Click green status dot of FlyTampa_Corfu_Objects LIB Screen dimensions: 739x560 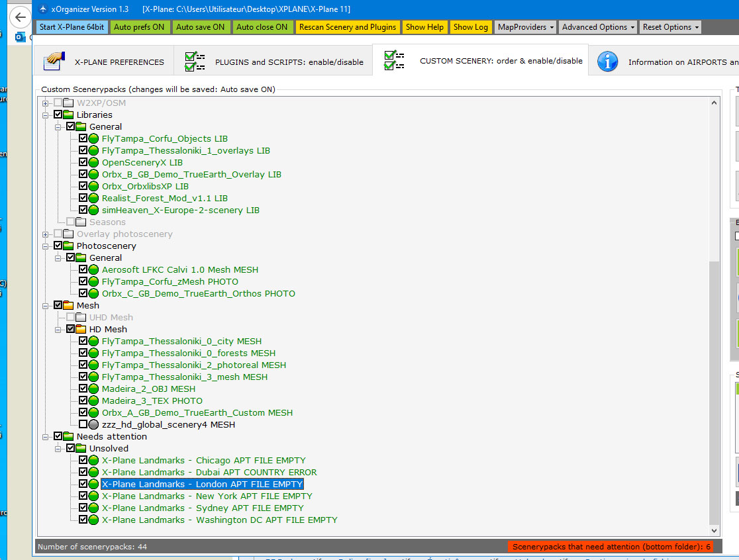[94, 138]
